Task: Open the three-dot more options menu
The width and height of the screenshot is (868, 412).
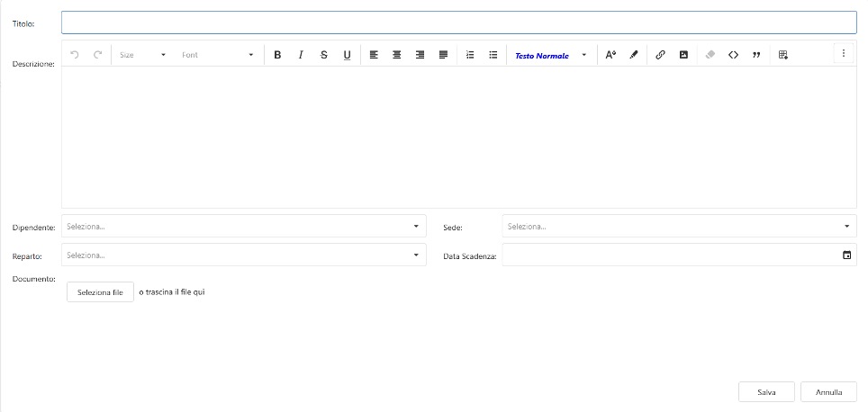Action: (x=844, y=54)
